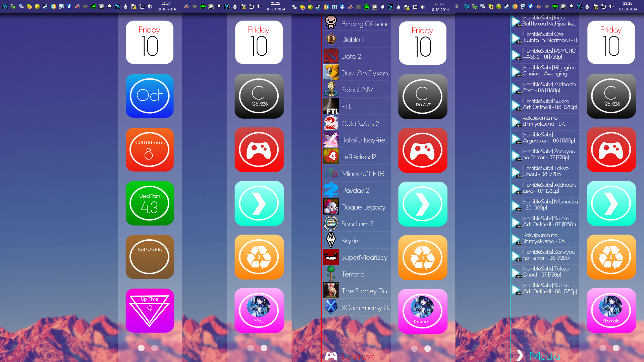Image resolution: width=644 pixels, height=362 pixels.
Task: Select the brown Network In tile
Action: [150, 257]
